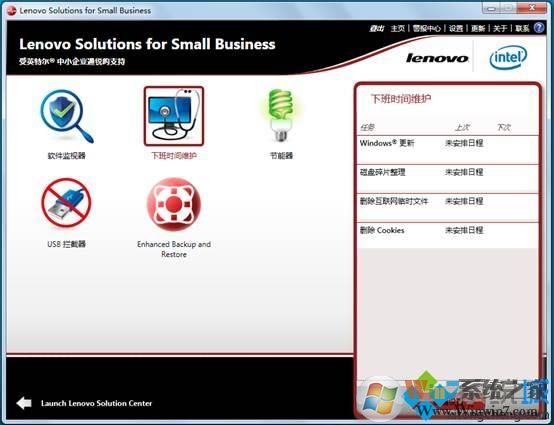Click 未安排日程 status for Windows® 更新
This screenshot has height=425, width=554.
[x=464, y=143]
